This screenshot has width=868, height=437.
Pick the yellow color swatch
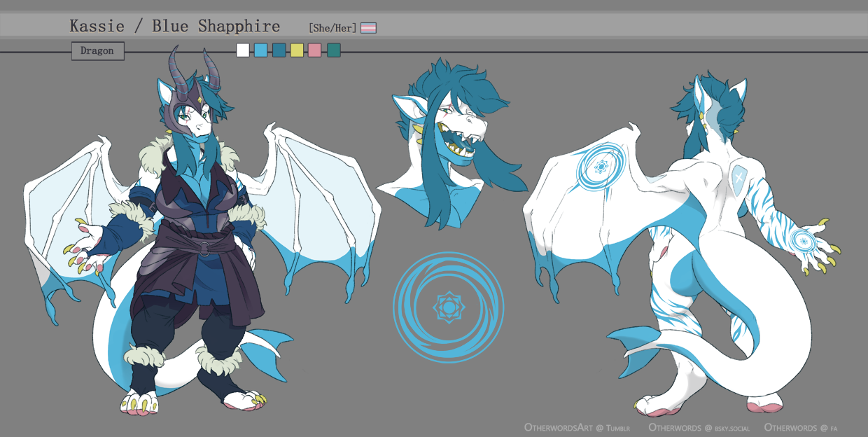click(297, 50)
